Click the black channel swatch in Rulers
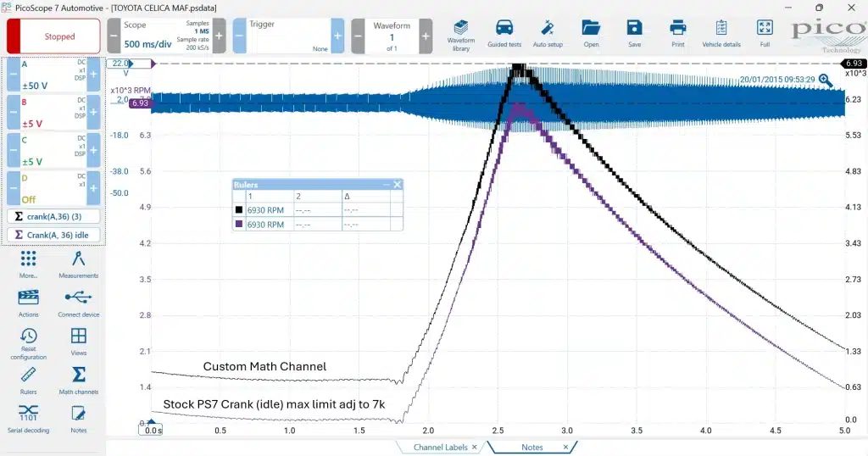 coord(239,209)
